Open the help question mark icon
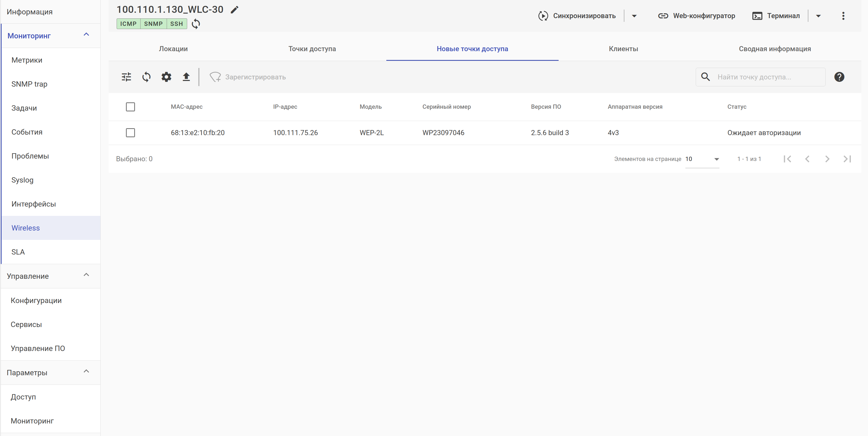The width and height of the screenshot is (868, 436). click(x=839, y=77)
